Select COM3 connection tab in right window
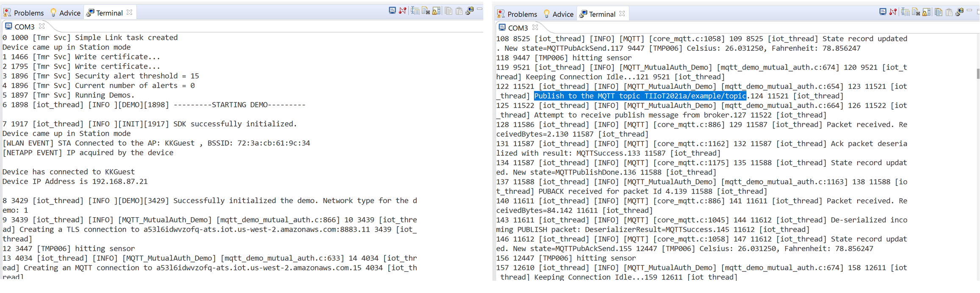This screenshot has height=293, width=980. pos(513,28)
